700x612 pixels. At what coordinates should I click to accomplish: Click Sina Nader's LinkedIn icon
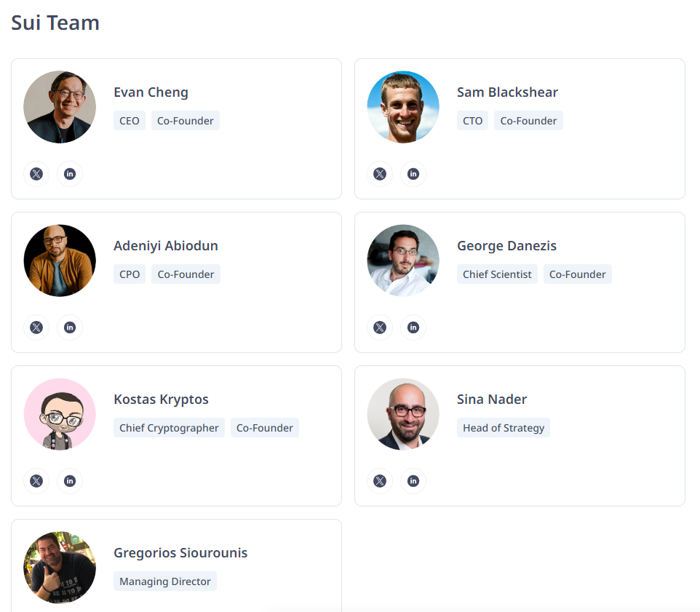[413, 481]
